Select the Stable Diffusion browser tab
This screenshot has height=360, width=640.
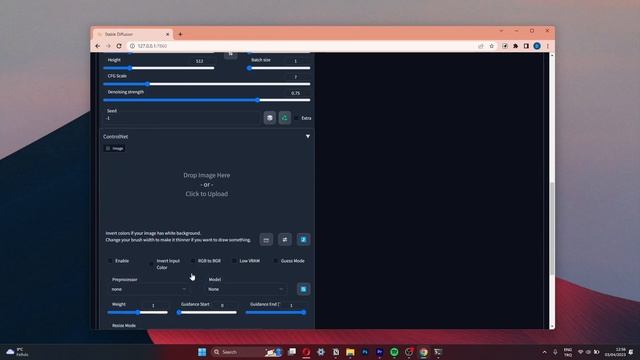(x=133, y=34)
